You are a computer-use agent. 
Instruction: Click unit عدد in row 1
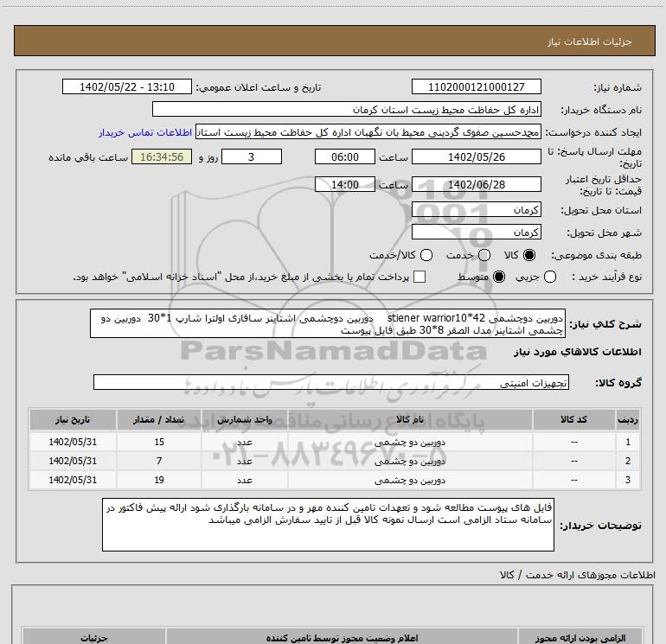tap(245, 443)
